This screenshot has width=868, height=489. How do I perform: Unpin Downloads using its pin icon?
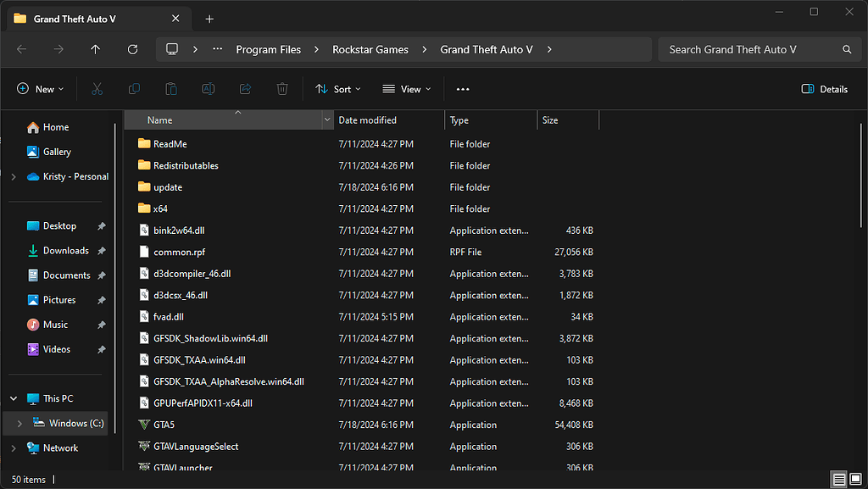[102, 251]
